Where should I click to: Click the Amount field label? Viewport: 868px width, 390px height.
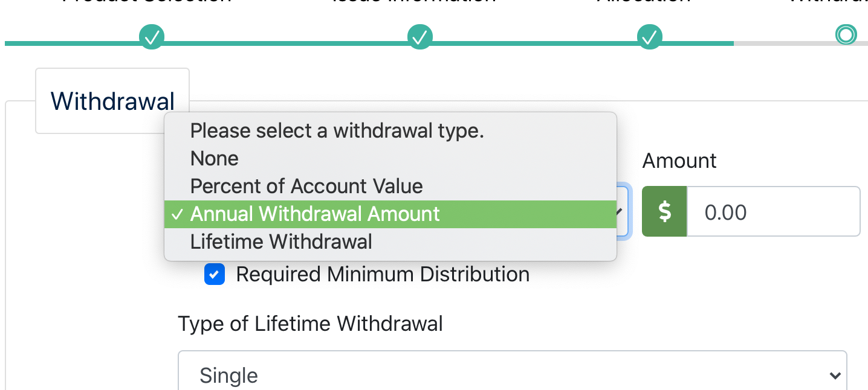point(679,161)
